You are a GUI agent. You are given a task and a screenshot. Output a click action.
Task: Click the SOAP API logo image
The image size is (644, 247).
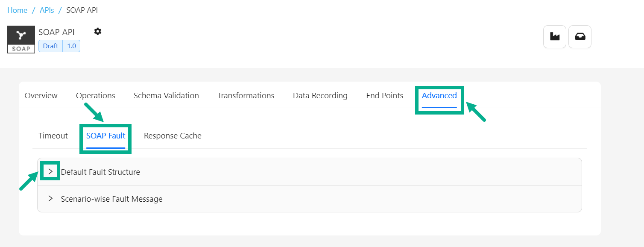21,39
